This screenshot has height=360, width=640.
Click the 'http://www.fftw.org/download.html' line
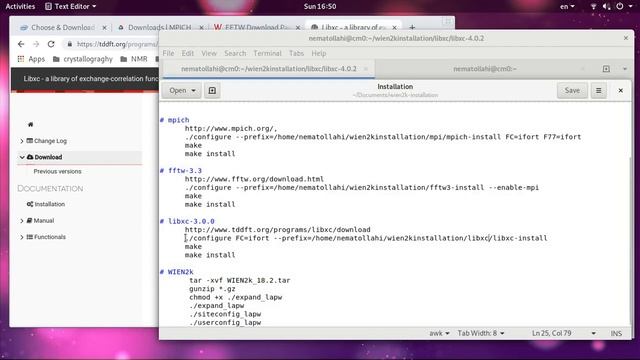254,179
